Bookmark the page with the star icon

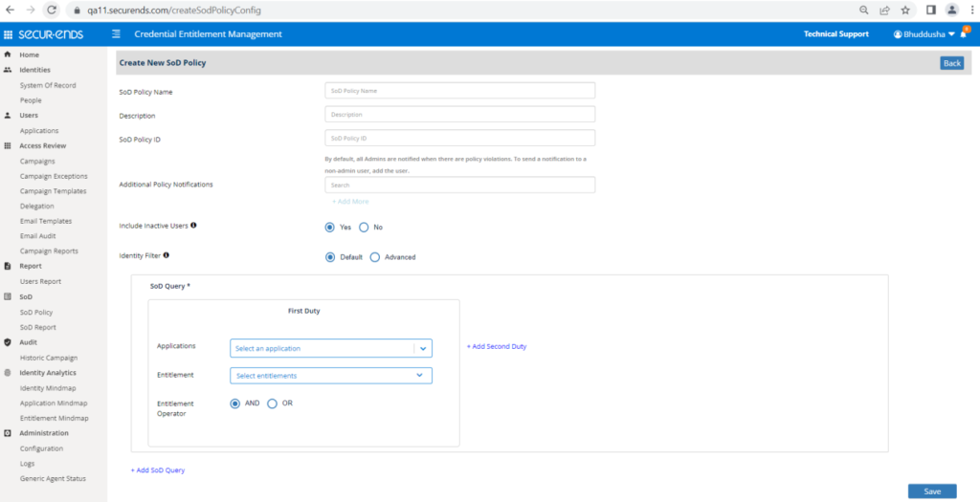point(905,10)
